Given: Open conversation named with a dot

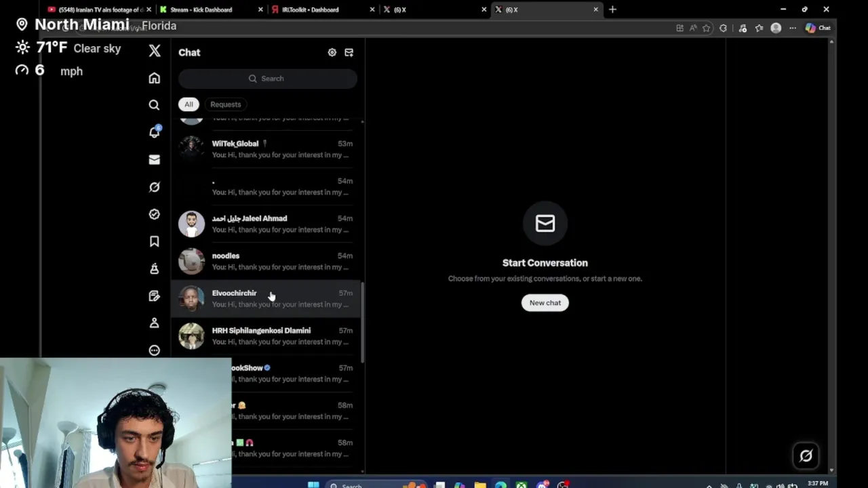Looking at the screenshot, I should pyautogui.click(x=266, y=186).
